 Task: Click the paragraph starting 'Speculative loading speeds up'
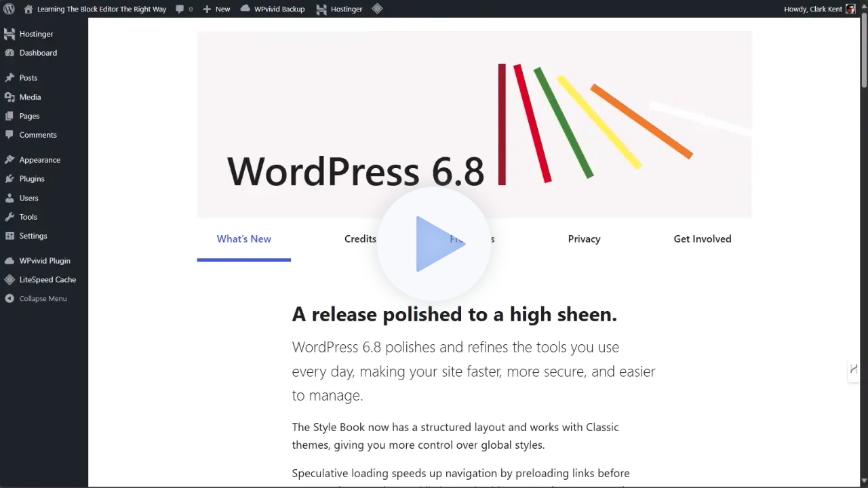click(x=461, y=477)
